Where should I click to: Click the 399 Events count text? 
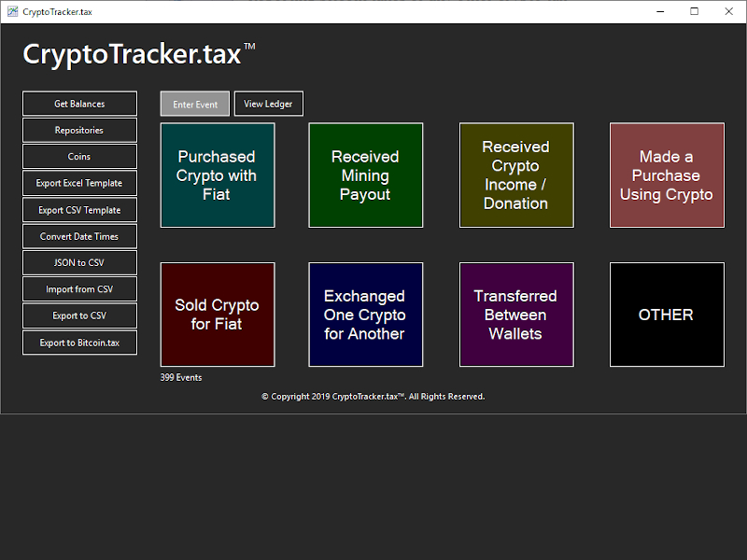coord(181,377)
